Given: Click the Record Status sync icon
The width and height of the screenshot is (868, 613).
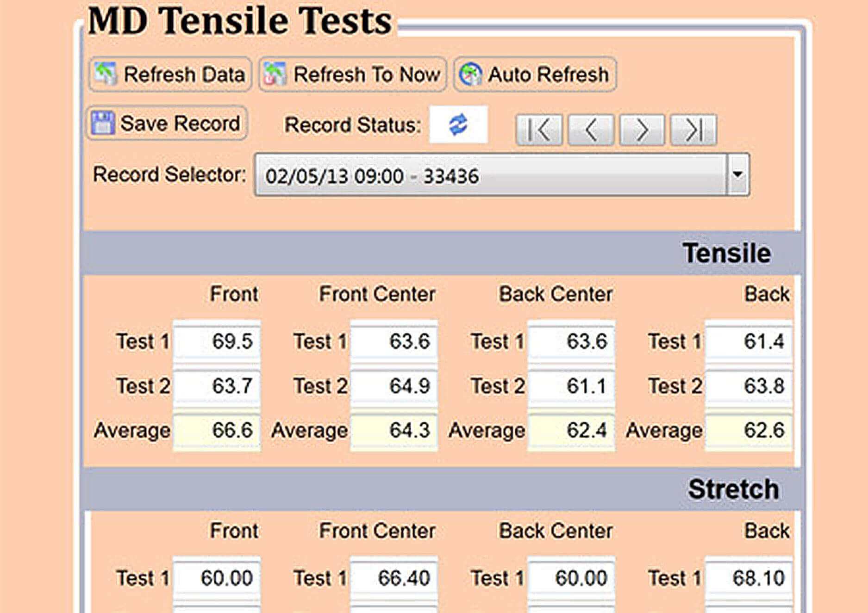Looking at the screenshot, I should point(458,125).
